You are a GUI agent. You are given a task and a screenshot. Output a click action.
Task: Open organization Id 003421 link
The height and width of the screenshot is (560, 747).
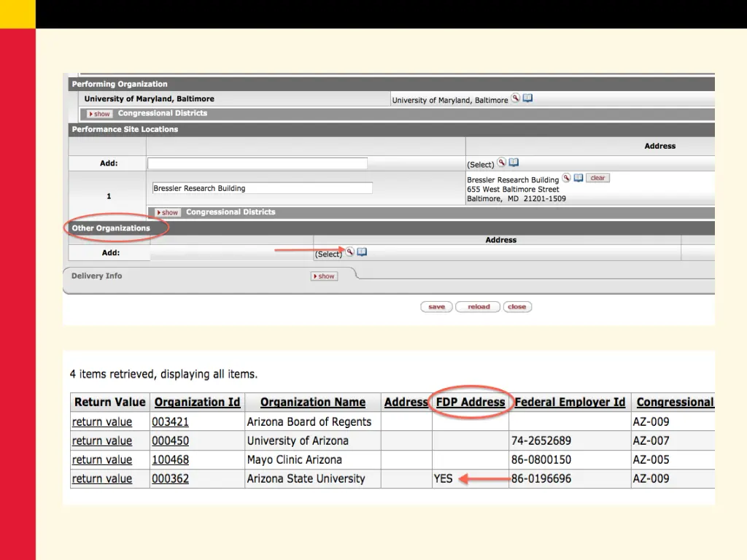tap(170, 422)
